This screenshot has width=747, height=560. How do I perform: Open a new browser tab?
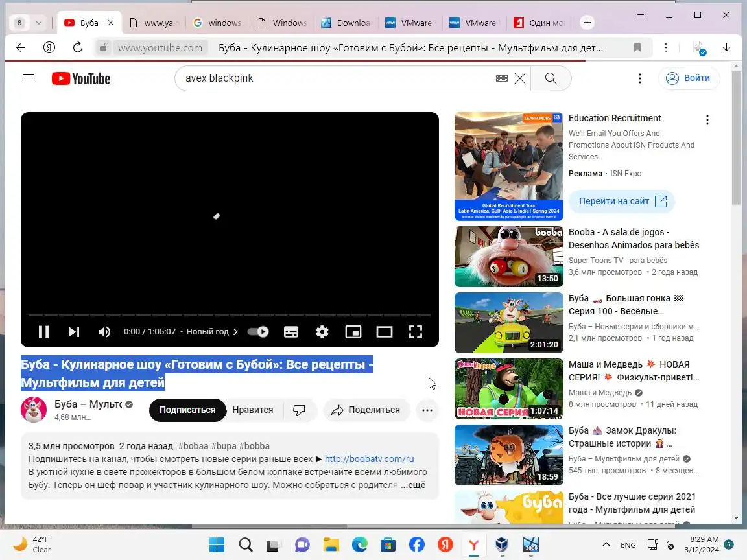tap(587, 23)
